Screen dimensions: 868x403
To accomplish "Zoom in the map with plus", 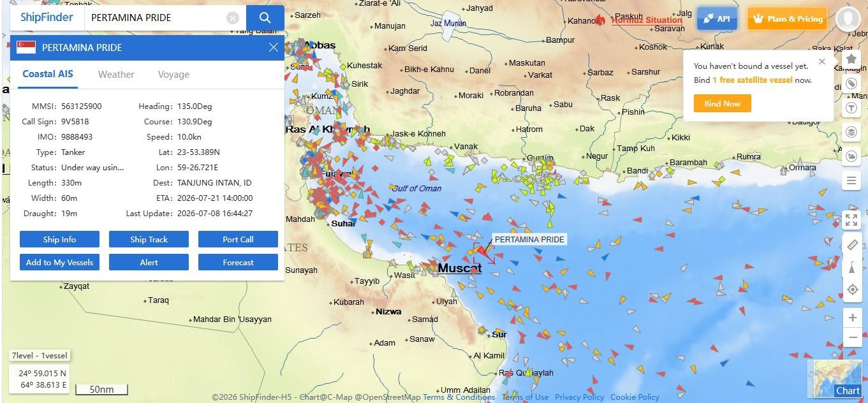I will (852, 318).
